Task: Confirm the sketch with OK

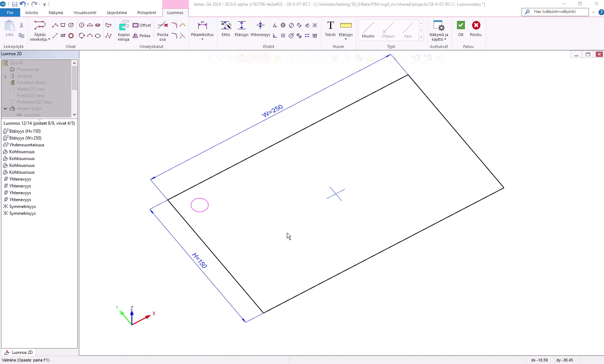Action: click(x=461, y=29)
